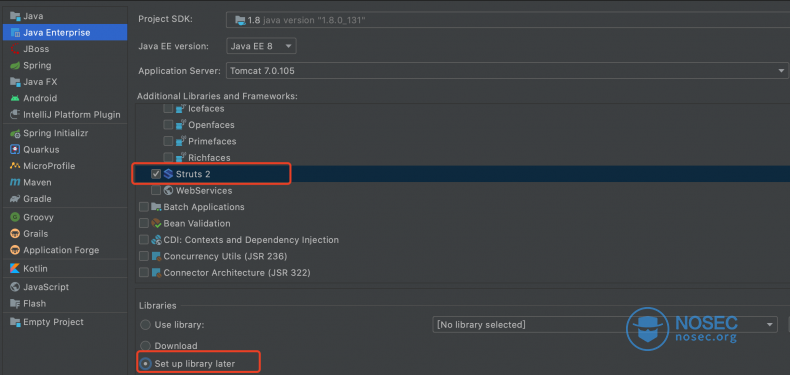This screenshot has height=375, width=790.
Task: Click the Spring Initializr icon
Action: 15,134
